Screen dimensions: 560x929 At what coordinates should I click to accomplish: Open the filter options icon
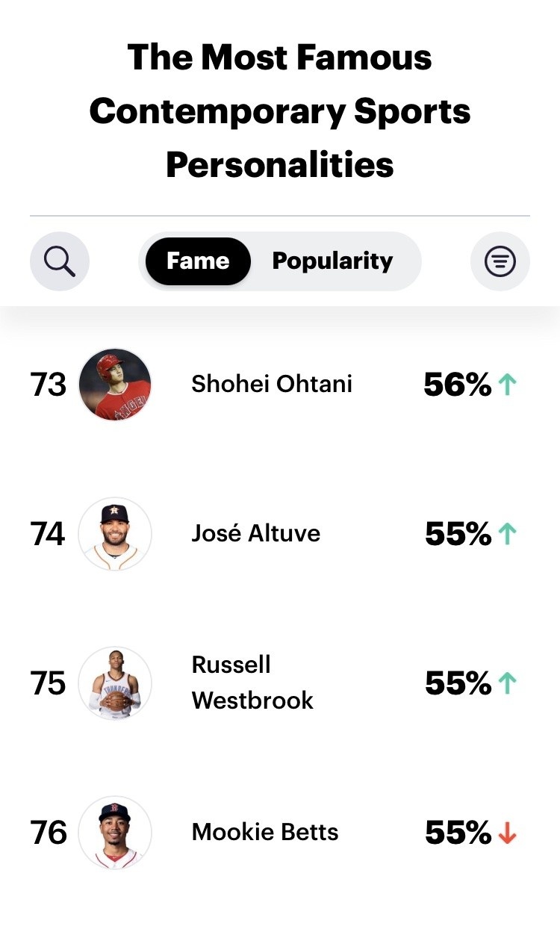click(x=500, y=261)
